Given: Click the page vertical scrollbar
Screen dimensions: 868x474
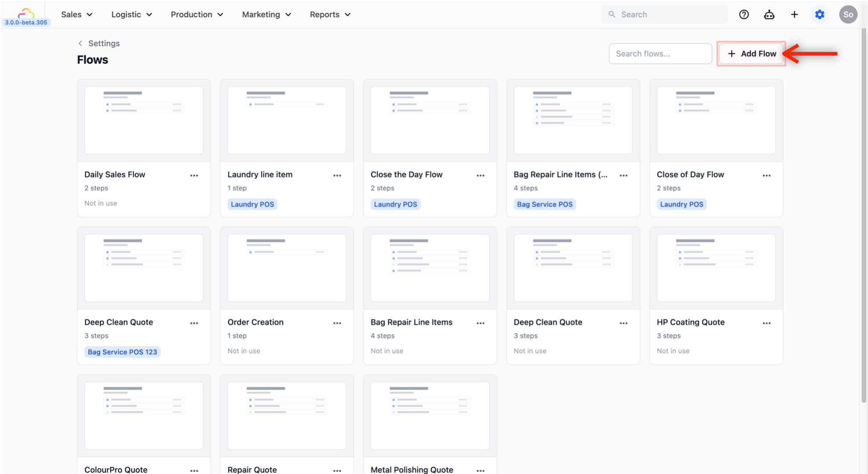Looking at the screenshot, I should pos(864,215).
